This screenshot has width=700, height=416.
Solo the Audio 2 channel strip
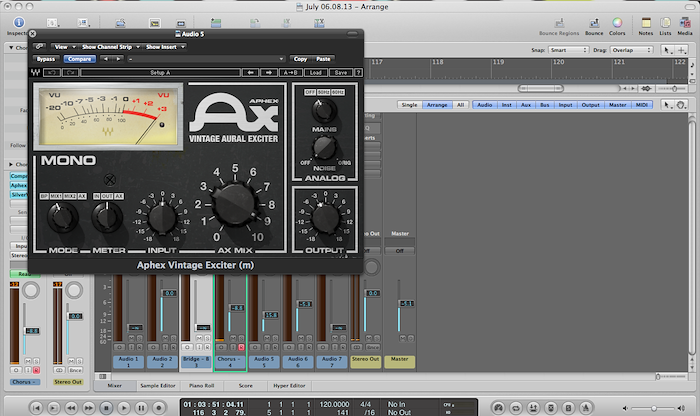[x=173, y=338]
